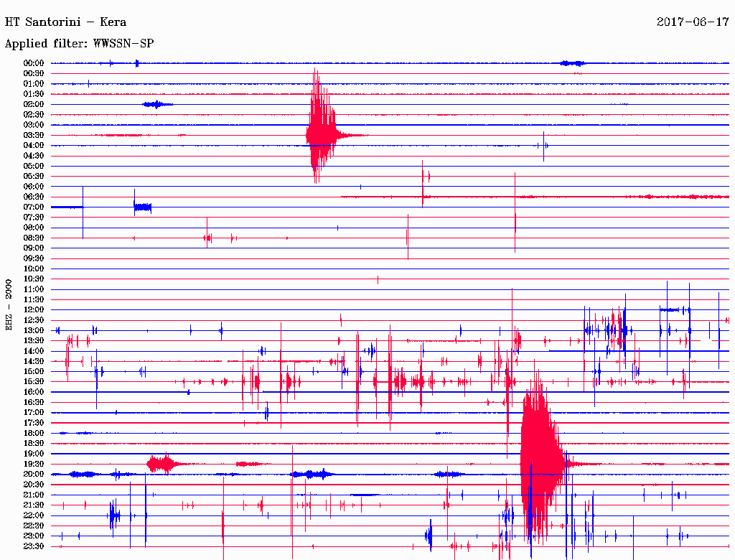Click the 21:30 time label

pos(34,505)
